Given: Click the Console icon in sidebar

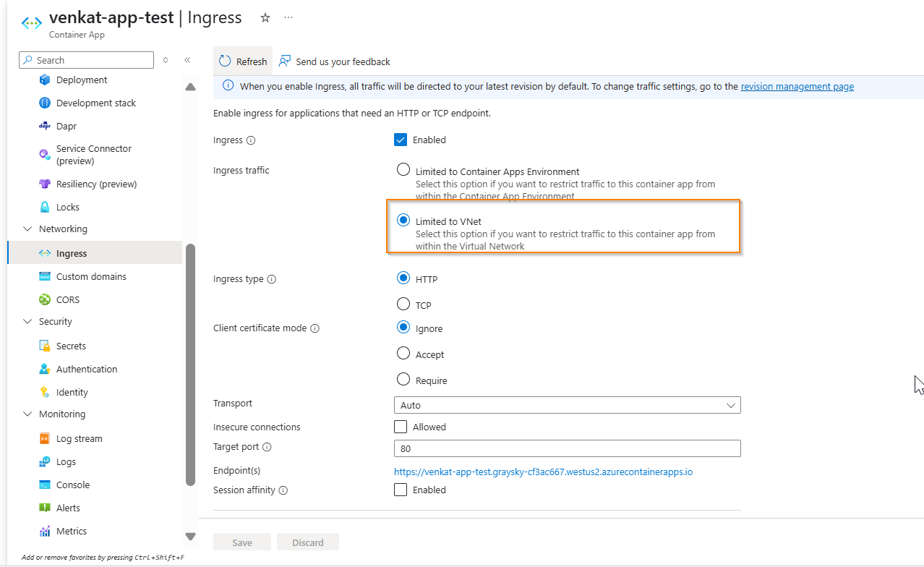Looking at the screenshot, I should [x=44, y=485].
